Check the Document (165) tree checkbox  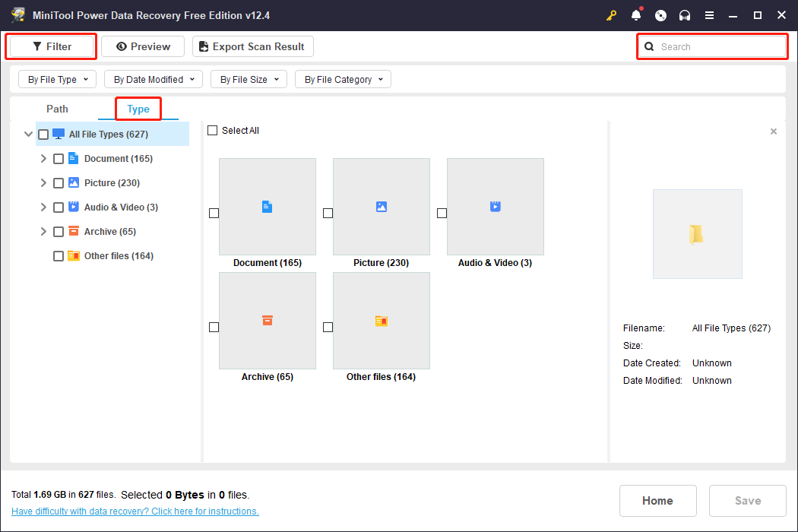59,159
